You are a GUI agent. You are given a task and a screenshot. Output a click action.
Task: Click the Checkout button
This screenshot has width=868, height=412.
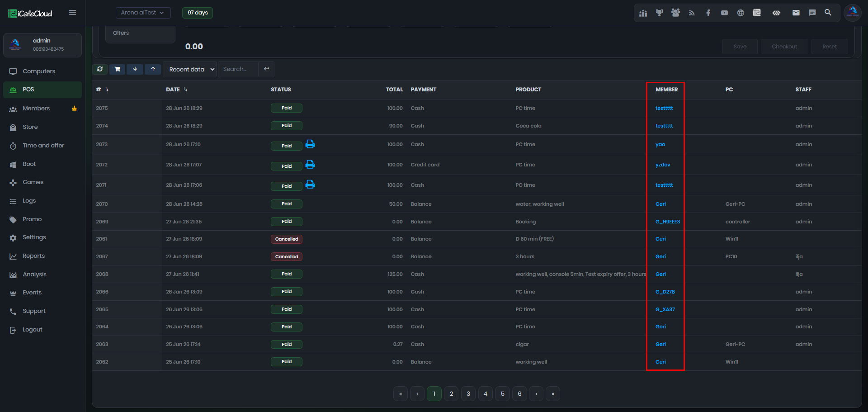[x=784, y=47]
